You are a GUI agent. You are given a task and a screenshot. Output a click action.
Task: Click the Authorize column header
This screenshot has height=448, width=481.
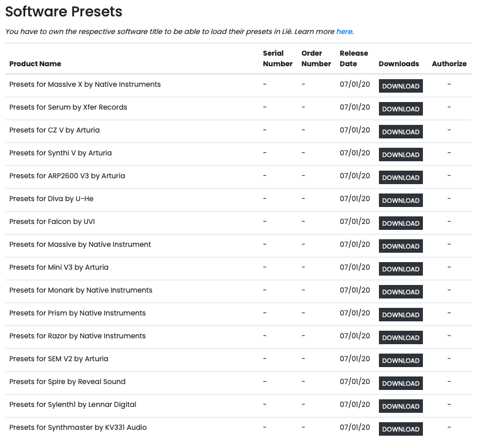[x=449, y=64]
